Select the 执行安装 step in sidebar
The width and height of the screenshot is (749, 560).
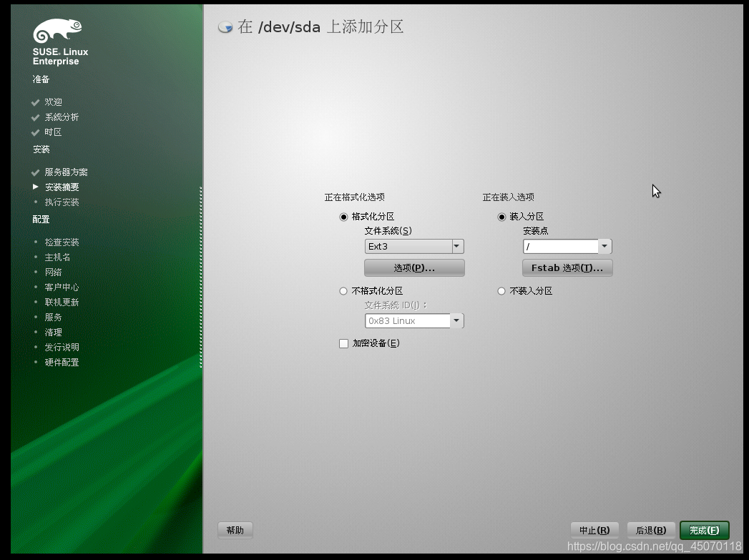(62, 202)
